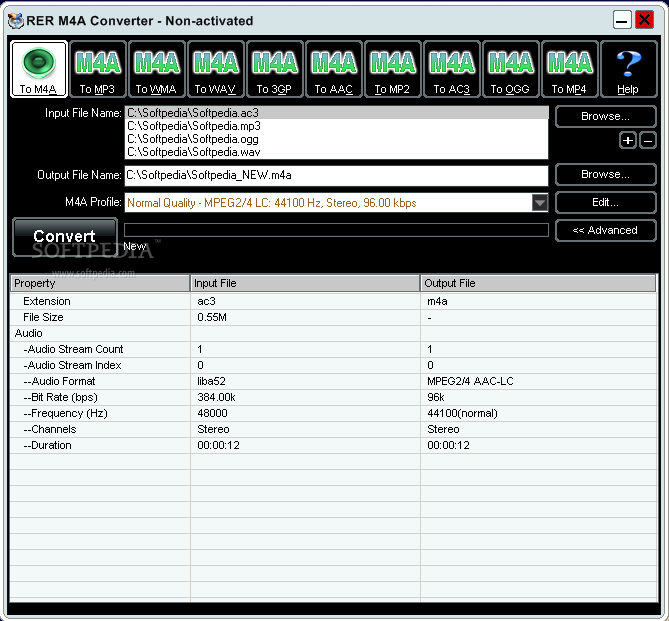
Task: Add an input file with plus button
Action: click(x=628, y=140)
